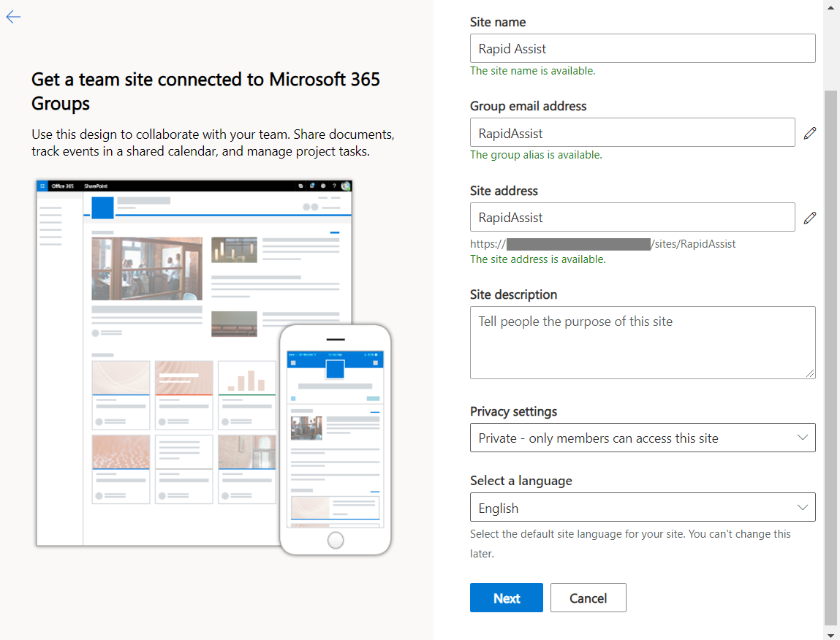Edit group email address with pencil icon
This screenshot has height=640, width=840.
point(809,133)
